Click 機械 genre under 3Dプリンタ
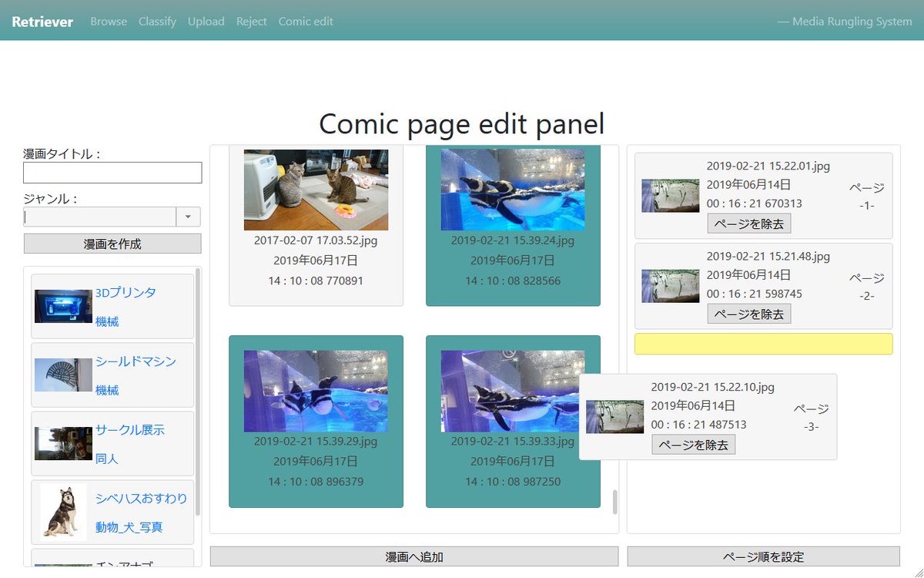Image resolution: width=924 pixels, height=578 pixels. pos(107,321)
